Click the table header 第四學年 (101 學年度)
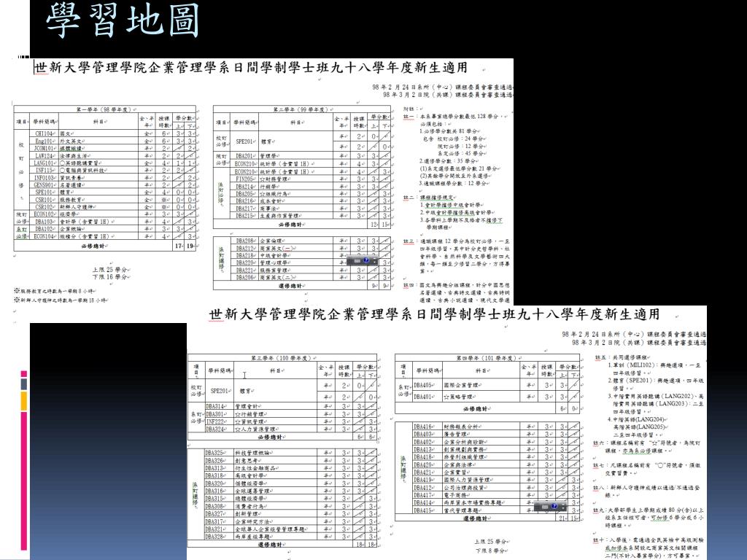This screenshot has width=747, height=560. click(487, 357)
